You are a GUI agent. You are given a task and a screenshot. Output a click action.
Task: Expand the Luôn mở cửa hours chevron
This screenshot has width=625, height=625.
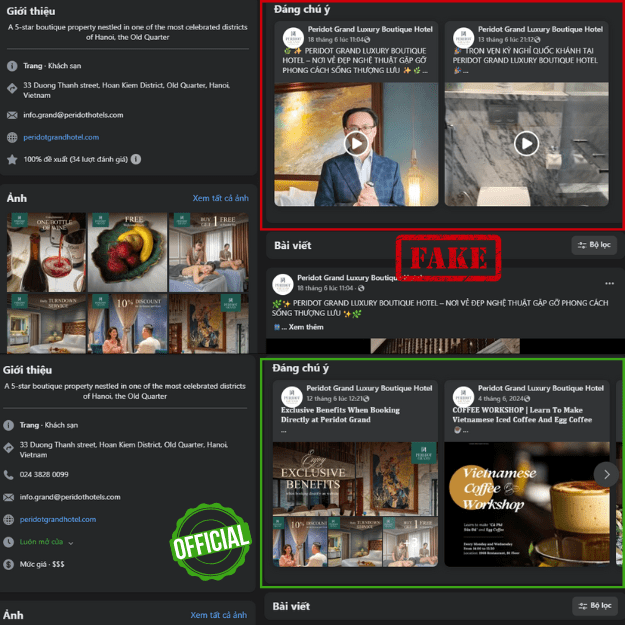(x=71, y=543)
